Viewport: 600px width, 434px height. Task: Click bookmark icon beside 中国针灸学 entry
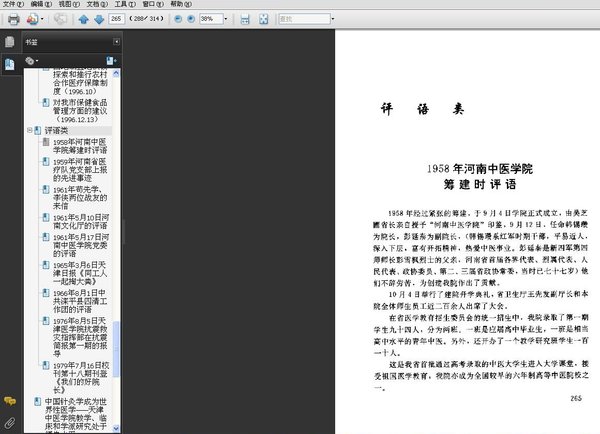point(38,401)
